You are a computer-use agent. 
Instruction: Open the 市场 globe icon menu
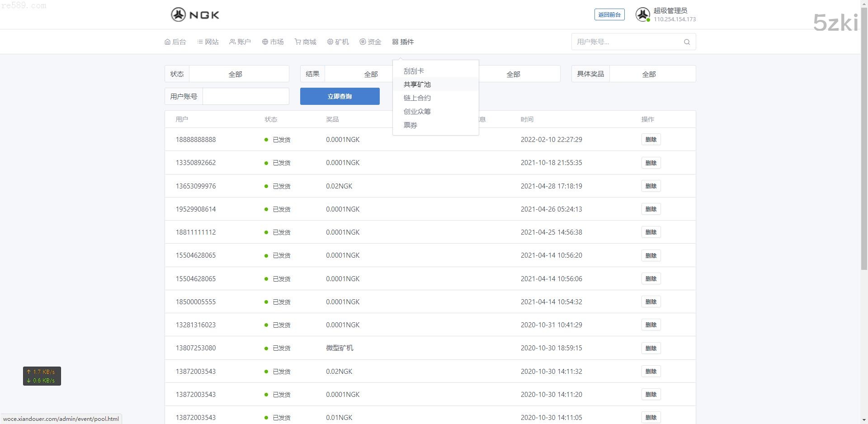273,42
